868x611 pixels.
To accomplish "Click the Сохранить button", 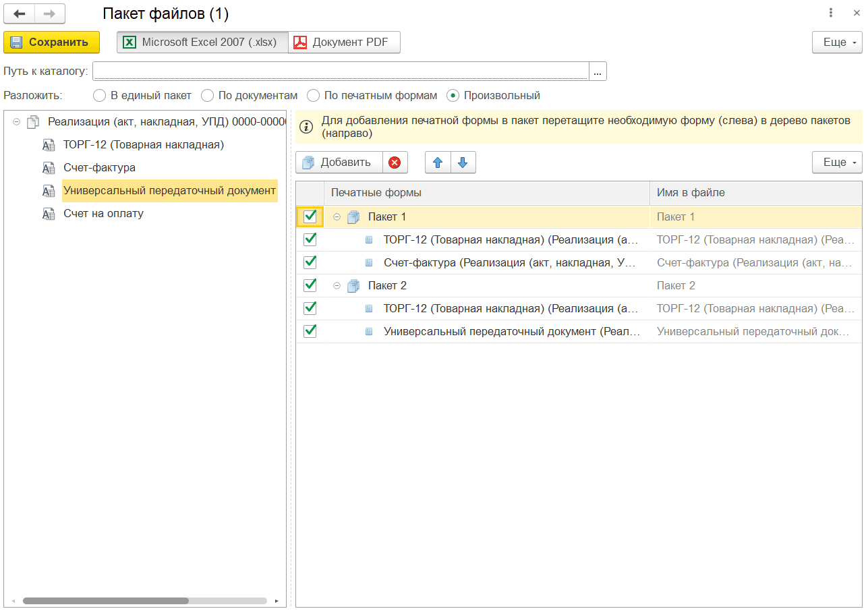I will tap(51, 42).
